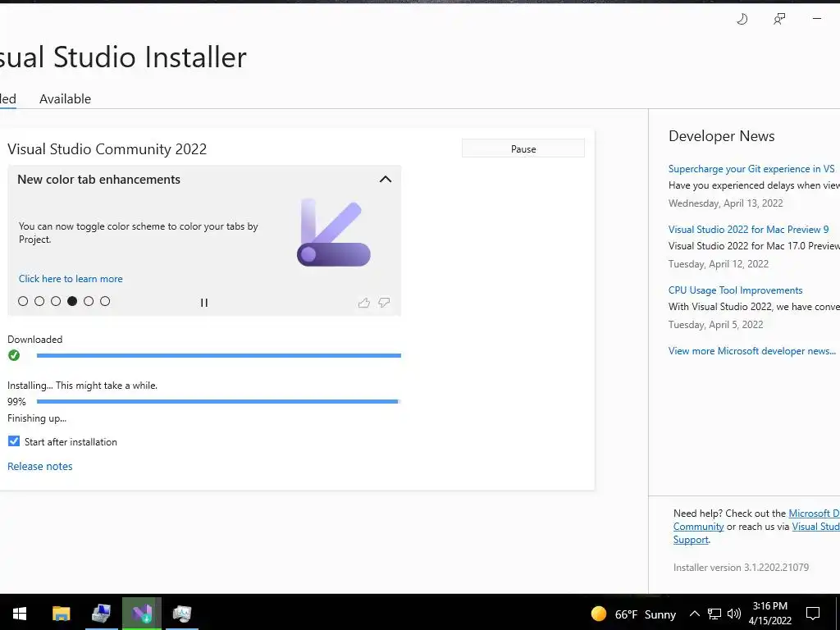Open the Release notes link
This screenshot has width=840, height=630.
click(40, 466)
